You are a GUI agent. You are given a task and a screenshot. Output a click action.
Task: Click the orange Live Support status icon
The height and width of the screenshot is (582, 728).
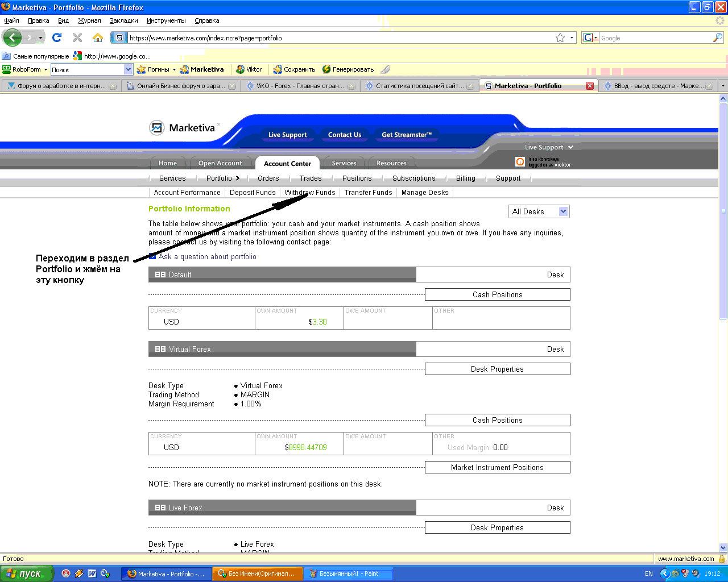(x=520, y=161)
